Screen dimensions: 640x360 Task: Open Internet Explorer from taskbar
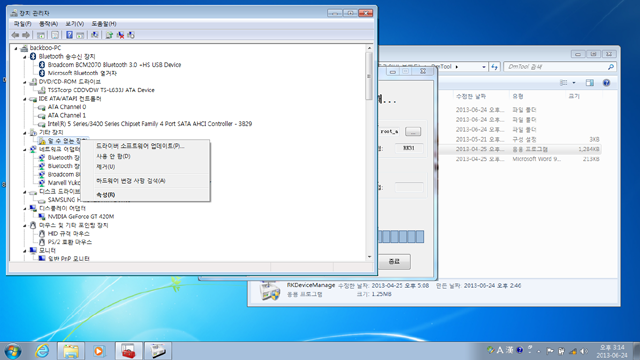42,351
